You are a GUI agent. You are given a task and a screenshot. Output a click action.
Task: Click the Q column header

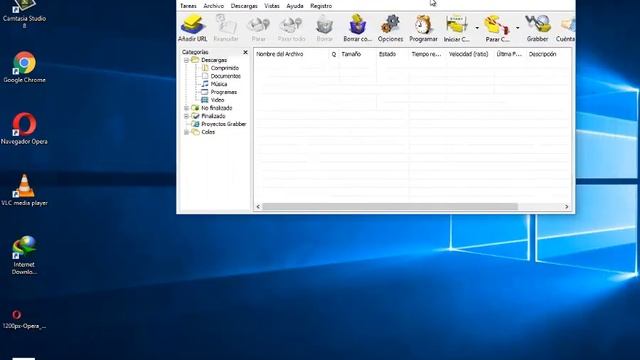pos(333,54)
